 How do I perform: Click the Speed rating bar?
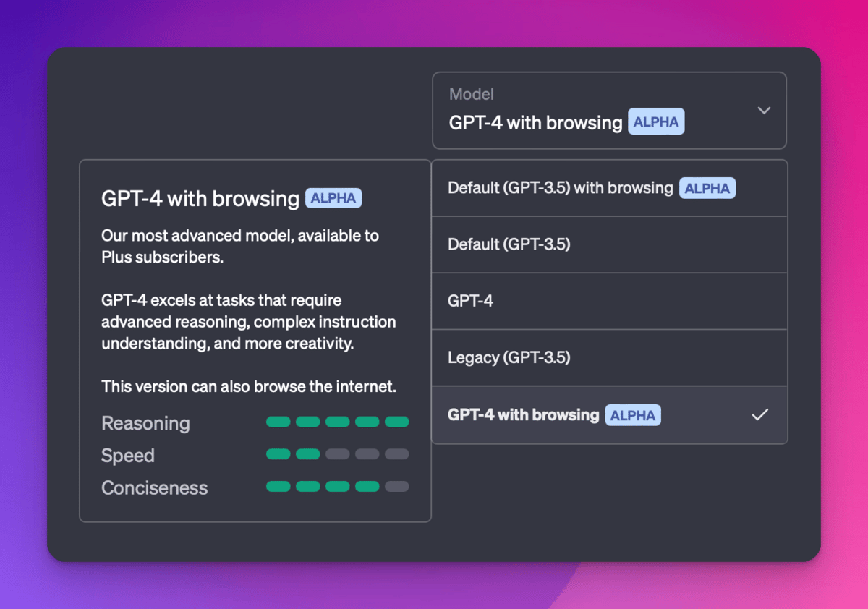coord(338,454)
